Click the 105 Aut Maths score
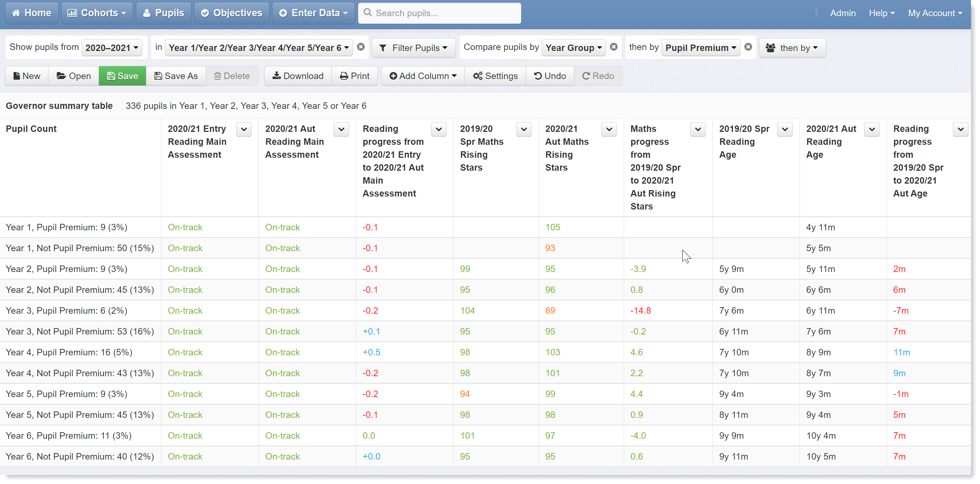 [x=553, y=227]
